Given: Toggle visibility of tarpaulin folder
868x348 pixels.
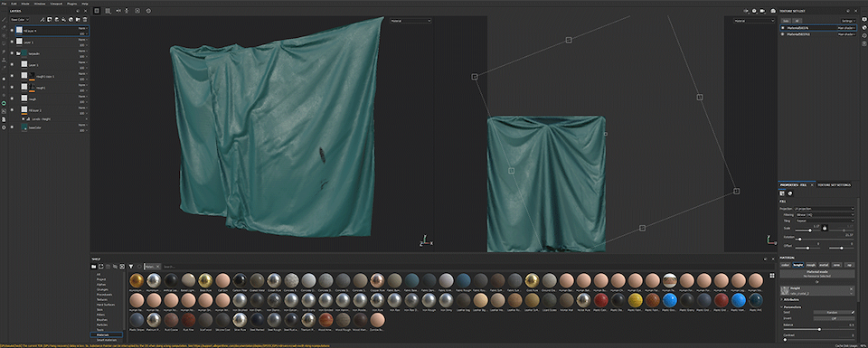Looking at the screenshot, I should [12, 53].
